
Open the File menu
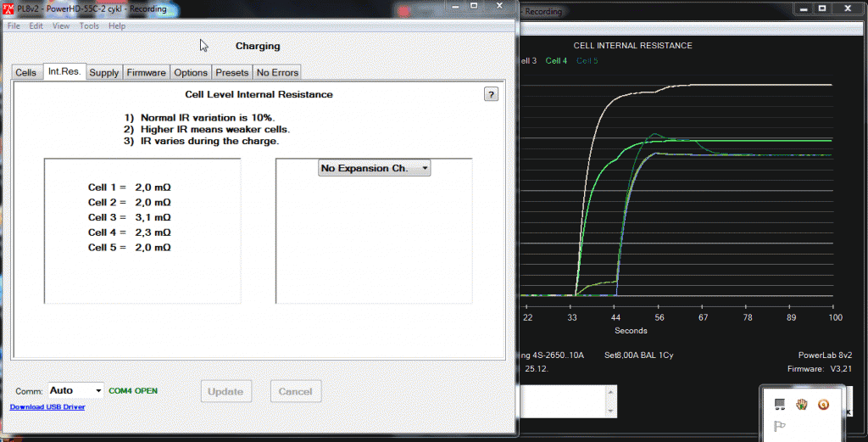pos(14,25)
